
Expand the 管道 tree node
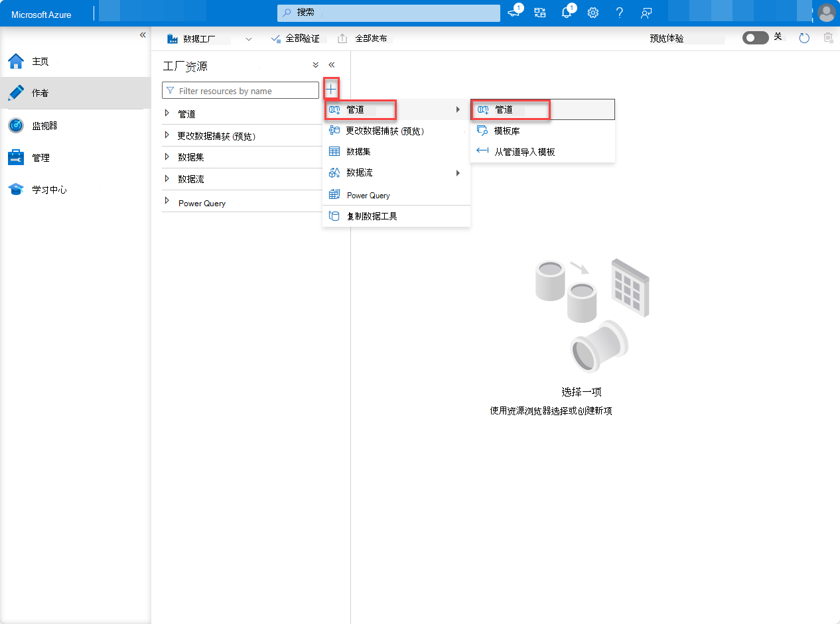pos(167,113)
